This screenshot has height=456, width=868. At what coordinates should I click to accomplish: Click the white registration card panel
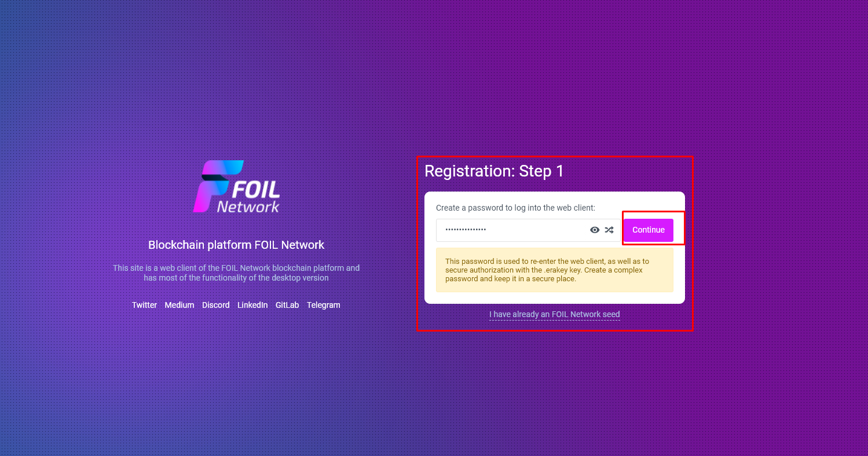coord(555,248)
